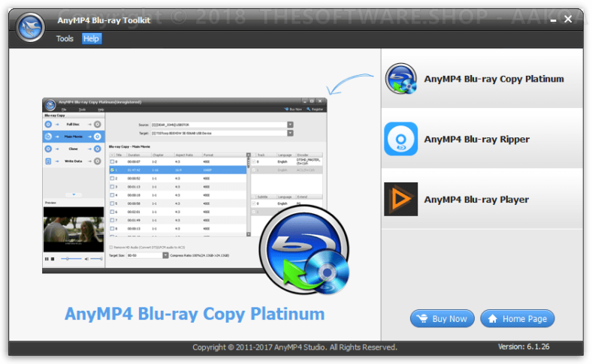Click the Home Page button
Screen dimensions: 592x364
[517, 319]
